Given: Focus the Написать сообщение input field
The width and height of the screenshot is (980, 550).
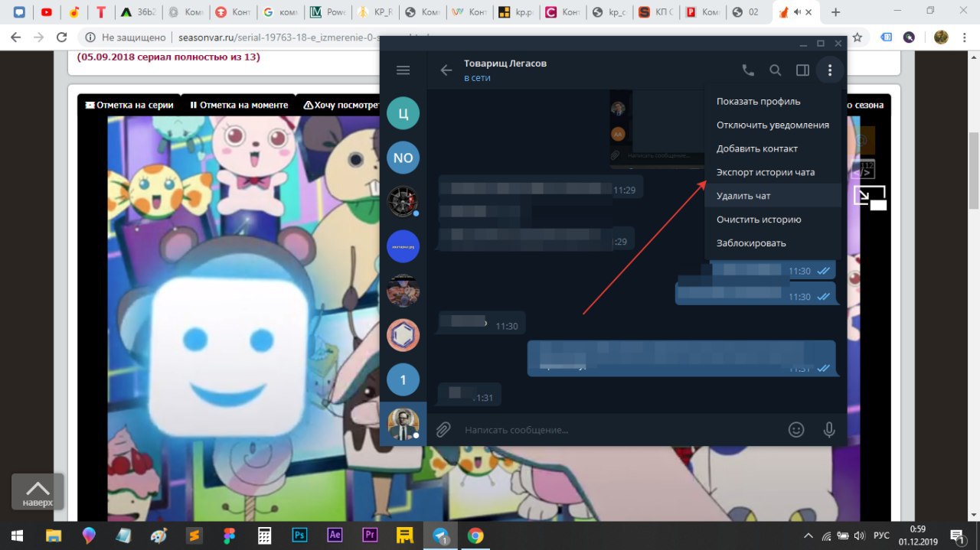Looking at the screenshot, I should click(x=620, y=430).
